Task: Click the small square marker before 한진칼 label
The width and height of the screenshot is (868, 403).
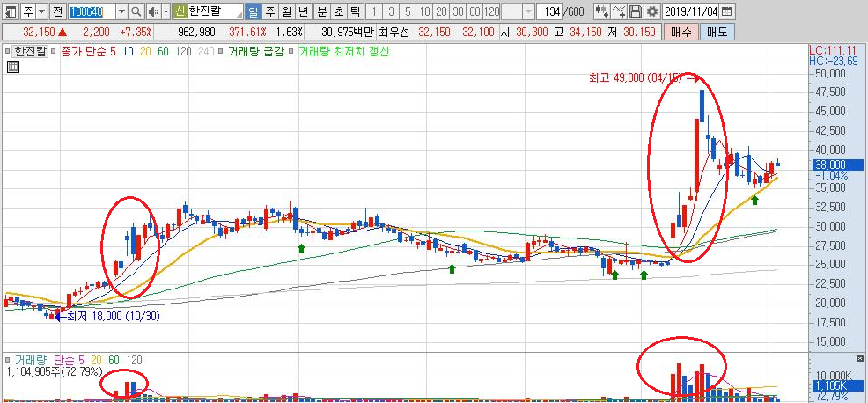Action: [8, 52]
